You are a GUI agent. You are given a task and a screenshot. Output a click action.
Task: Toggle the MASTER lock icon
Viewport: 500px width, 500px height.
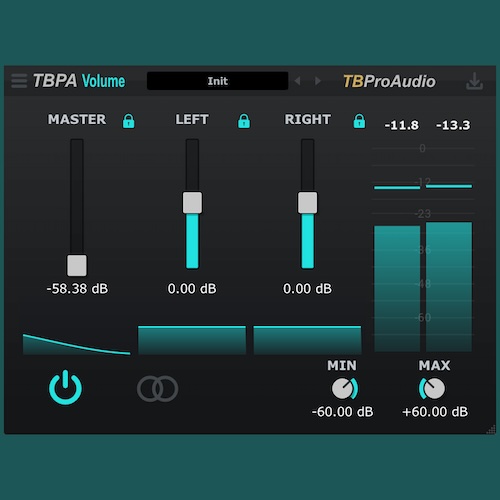129,121
